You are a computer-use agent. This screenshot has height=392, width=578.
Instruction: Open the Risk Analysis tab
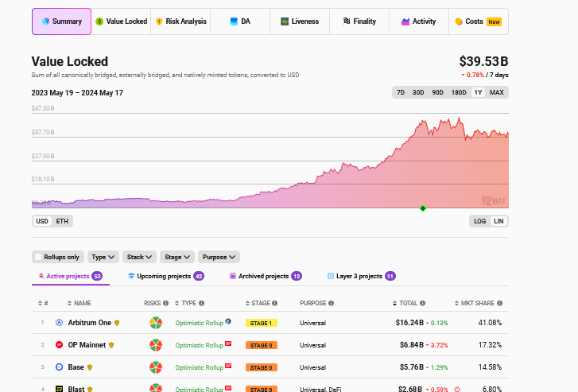click(180, 21)
